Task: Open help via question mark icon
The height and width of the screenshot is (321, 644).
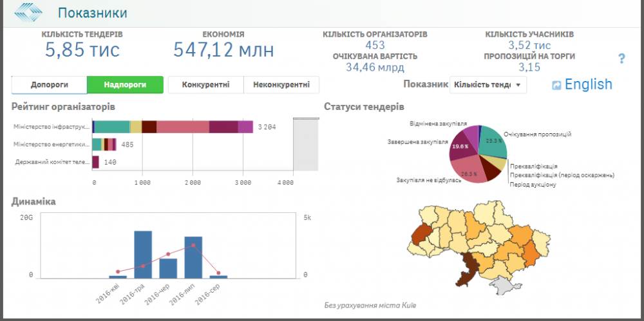Action: (621, 59)
